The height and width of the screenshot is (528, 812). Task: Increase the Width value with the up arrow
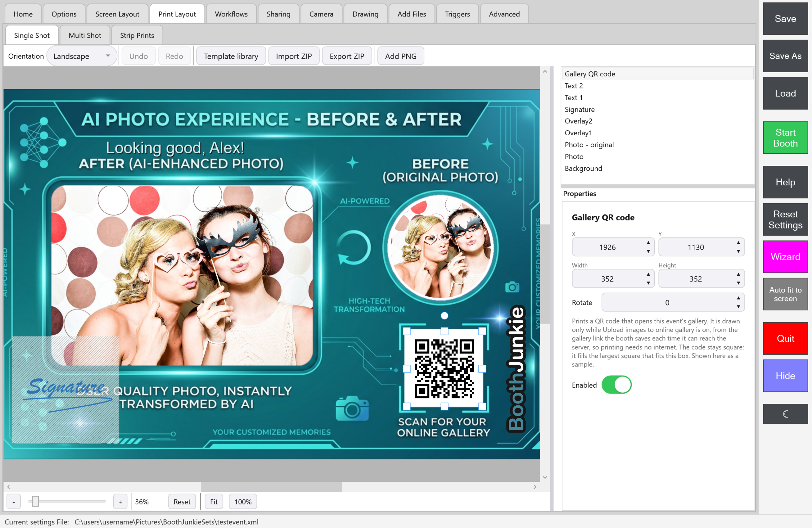[648, 274]
